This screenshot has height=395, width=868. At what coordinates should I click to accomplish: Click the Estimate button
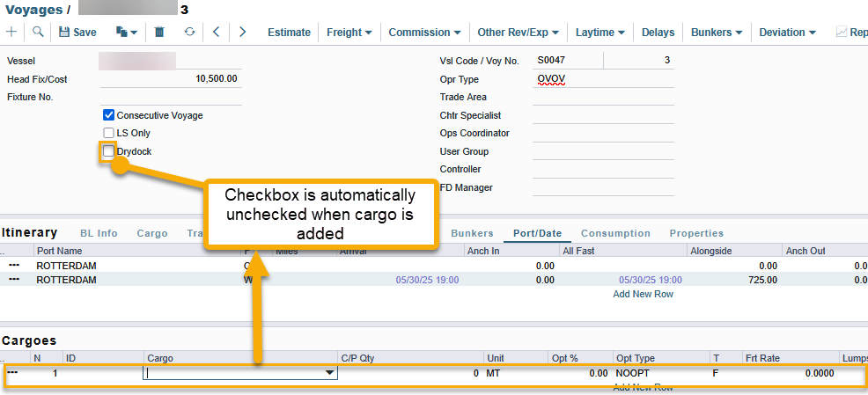(x=289, y=32)
